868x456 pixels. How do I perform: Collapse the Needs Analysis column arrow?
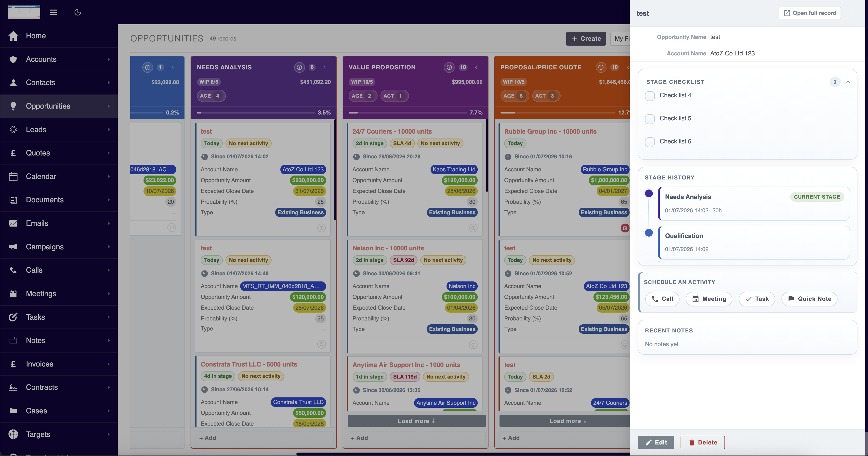325,67
